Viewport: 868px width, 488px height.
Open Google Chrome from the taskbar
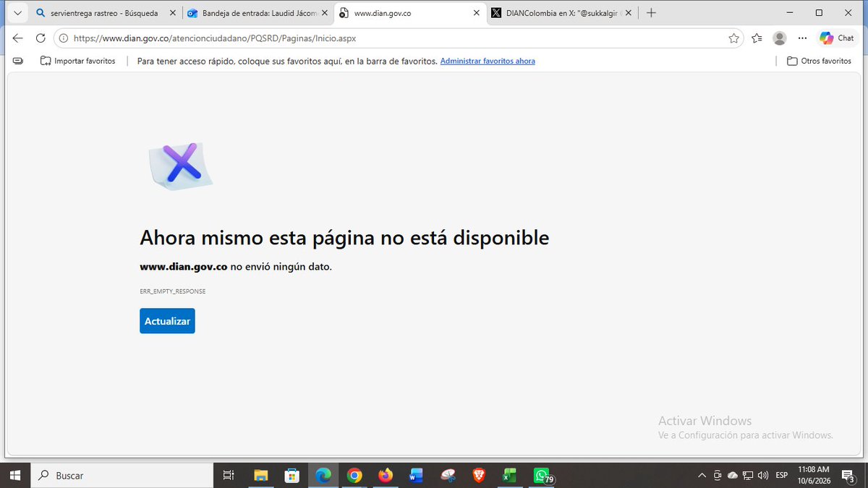pos(354,475)
